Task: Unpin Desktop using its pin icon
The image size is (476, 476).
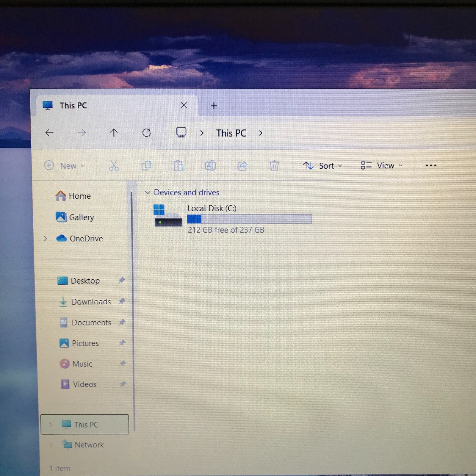Action: [121, 280]
